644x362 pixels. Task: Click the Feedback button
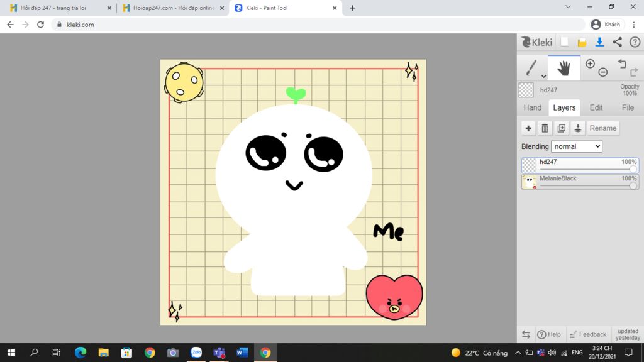tap(588, 334)
